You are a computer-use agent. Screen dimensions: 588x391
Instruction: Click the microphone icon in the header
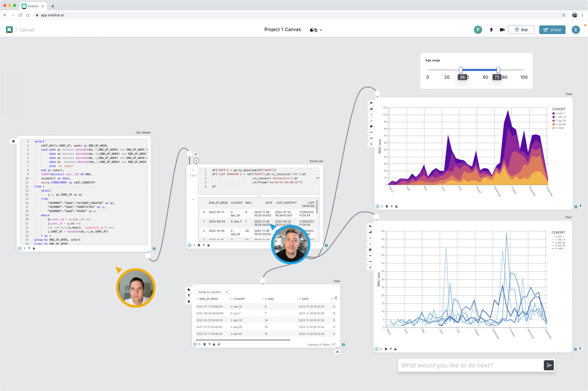coord(491,30)
